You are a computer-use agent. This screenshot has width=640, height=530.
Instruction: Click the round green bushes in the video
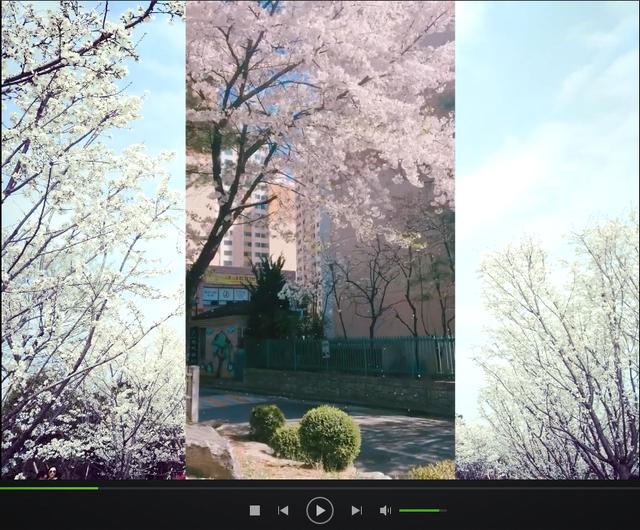[329, 437]
